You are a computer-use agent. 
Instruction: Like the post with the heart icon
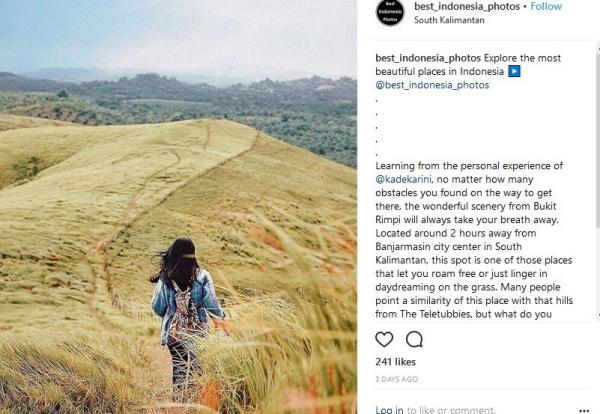[384, 339]
